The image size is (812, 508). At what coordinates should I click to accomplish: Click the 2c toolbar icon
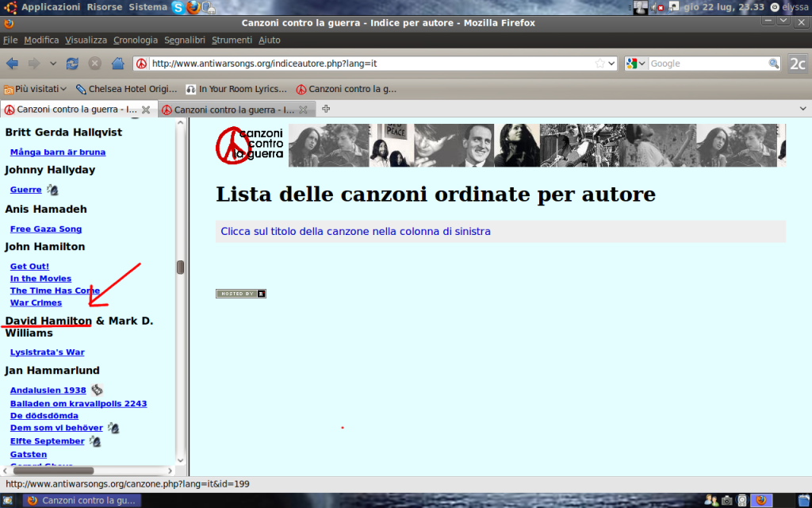[x=798, y=63]
